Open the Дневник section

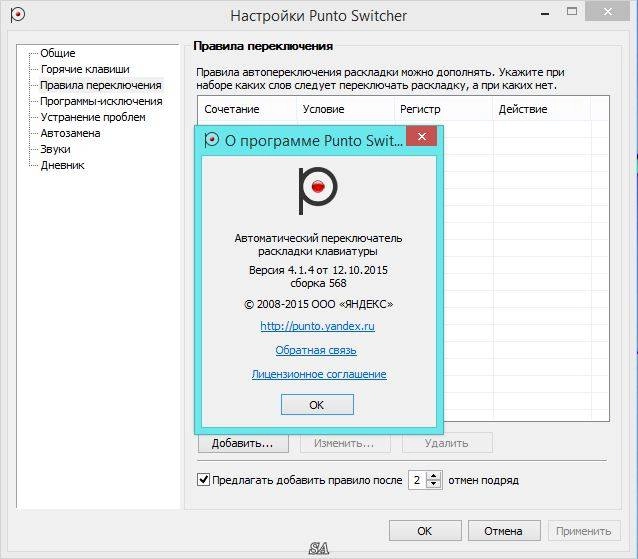click(x=62, y=165)
